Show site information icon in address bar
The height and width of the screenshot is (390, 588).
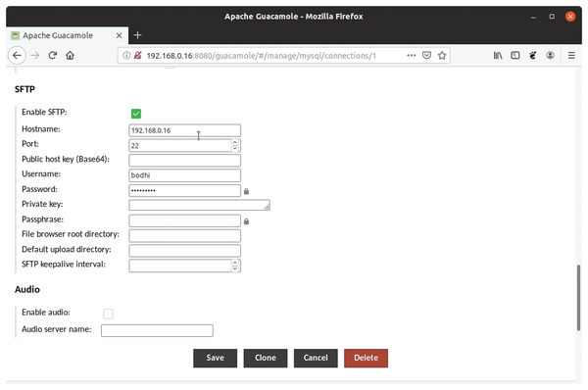click(x=126, y=56)
